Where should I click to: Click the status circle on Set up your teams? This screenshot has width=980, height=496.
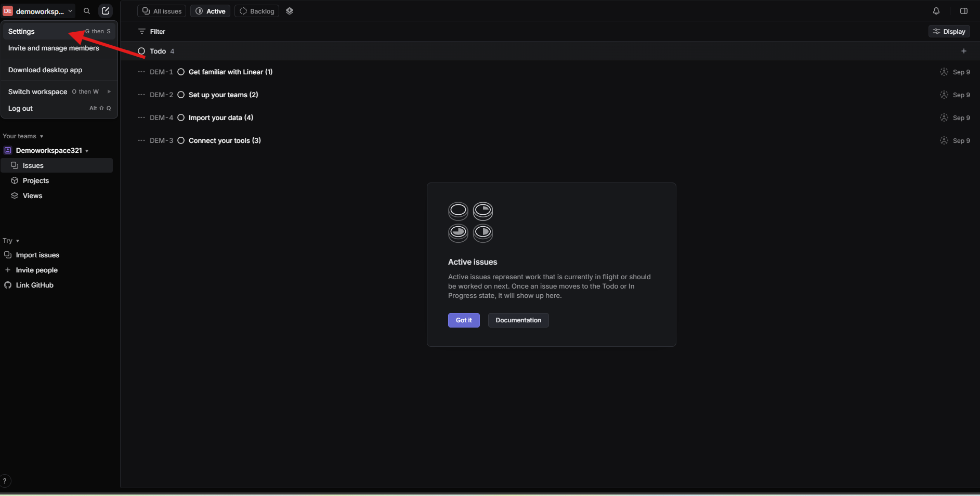(x=181, y=95)
